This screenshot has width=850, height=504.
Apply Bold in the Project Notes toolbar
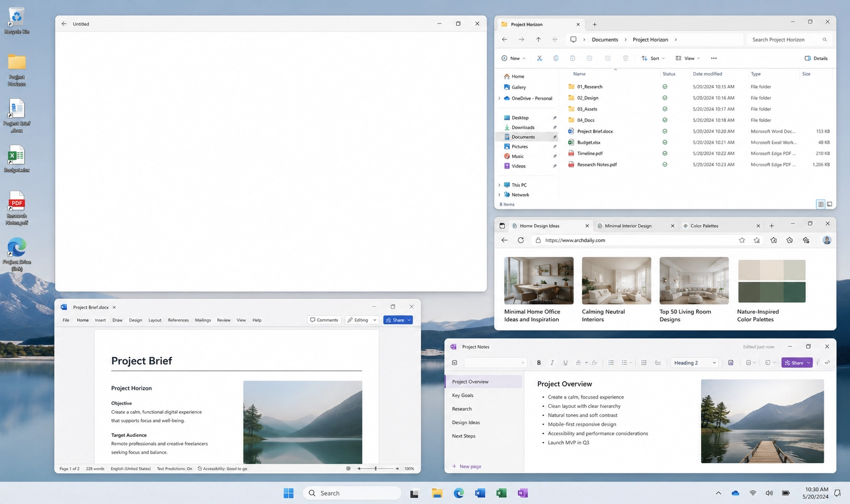[x=539, y=363]
